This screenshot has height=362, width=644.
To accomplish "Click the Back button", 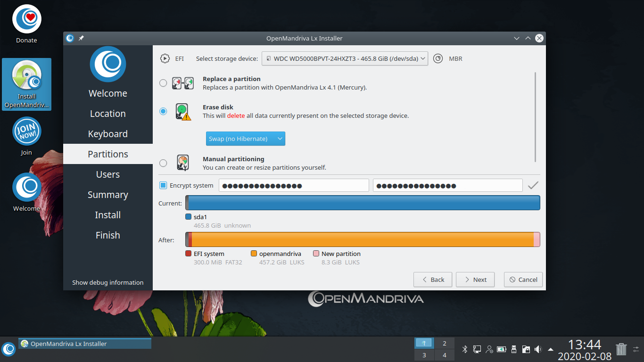I will [x=433, y=280].
